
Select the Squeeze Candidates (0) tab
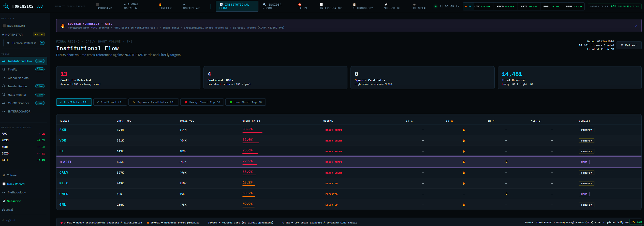click(153, 102)
